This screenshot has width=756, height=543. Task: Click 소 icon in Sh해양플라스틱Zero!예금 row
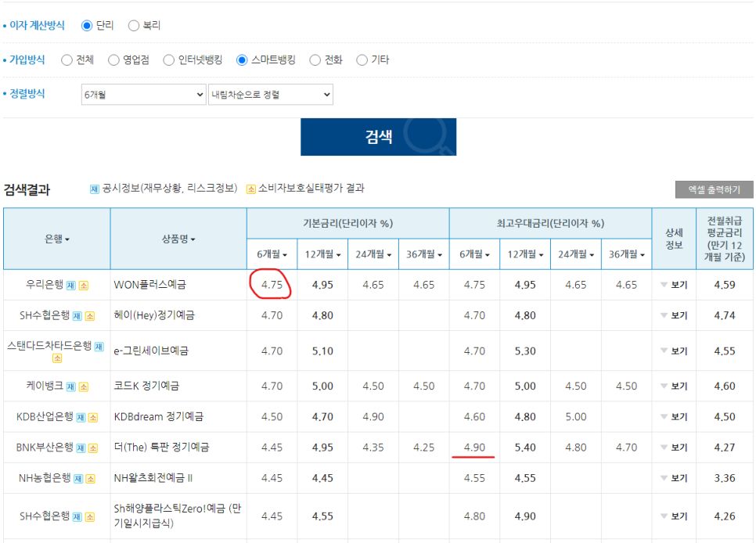(90, 517)
